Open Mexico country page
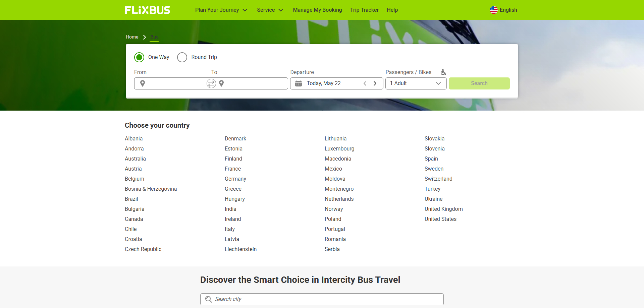Viewport: 644px width, 308px height. [333, 169]
